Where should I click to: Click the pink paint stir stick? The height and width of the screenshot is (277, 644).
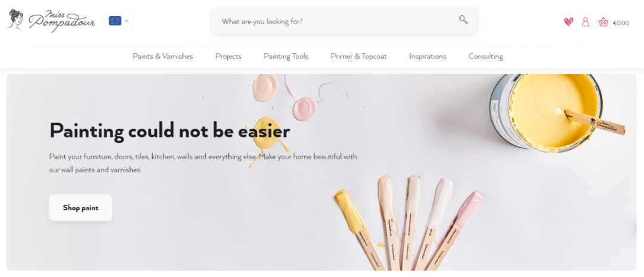(x=453, y=231)
